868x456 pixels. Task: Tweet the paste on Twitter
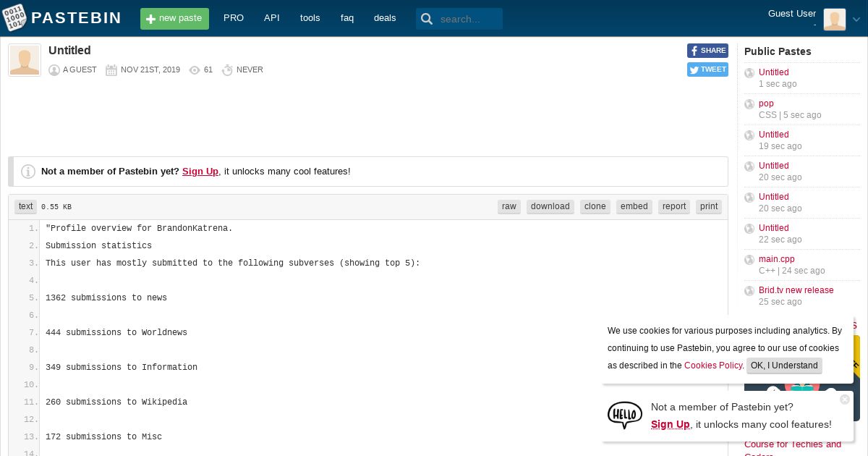coord(707,69)
